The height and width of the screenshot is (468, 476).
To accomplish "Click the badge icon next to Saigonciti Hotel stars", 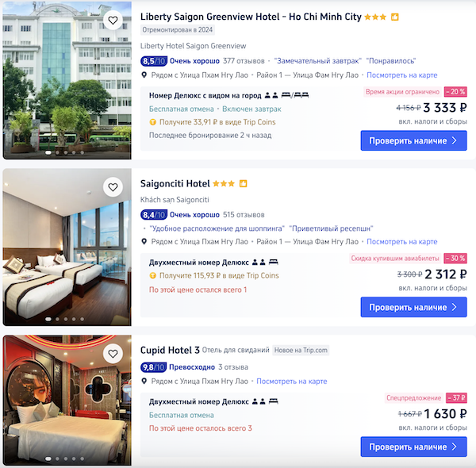I will point(243,183).
